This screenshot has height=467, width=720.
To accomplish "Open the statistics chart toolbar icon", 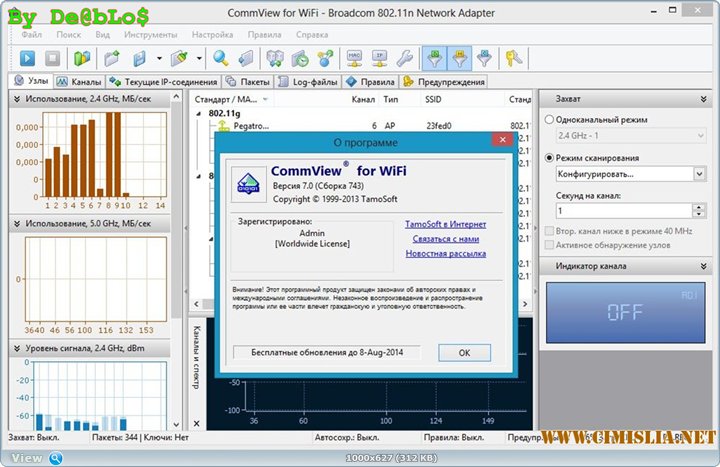I will click(x=83, y=58).
